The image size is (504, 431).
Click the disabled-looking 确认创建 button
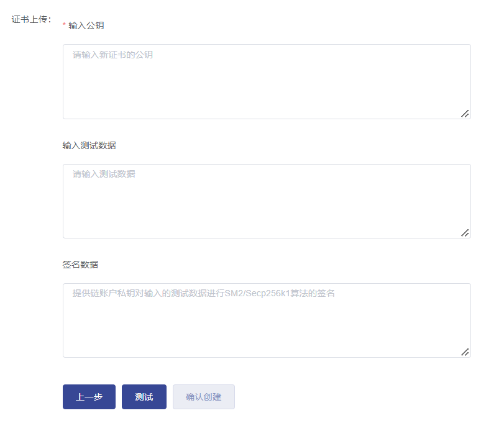click(203, 396)
